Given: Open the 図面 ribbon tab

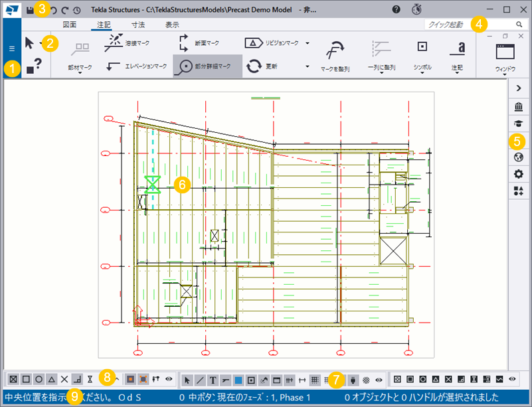Looking at the screenshot, I should coord(70,25).
